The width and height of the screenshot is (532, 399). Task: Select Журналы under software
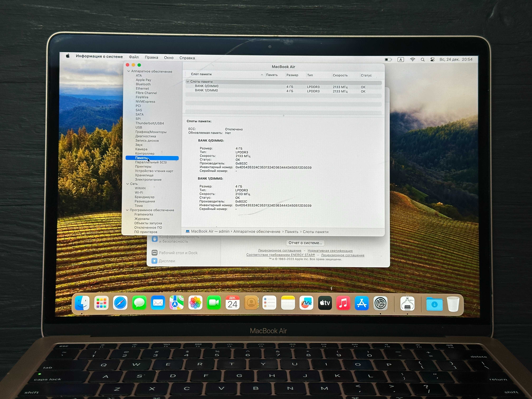click(x=142, y=219)
